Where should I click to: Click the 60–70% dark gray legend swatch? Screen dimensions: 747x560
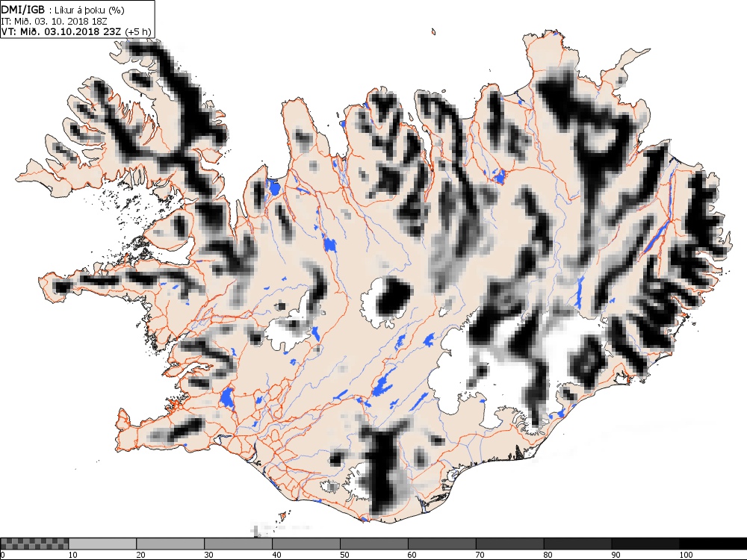(442, 544)
